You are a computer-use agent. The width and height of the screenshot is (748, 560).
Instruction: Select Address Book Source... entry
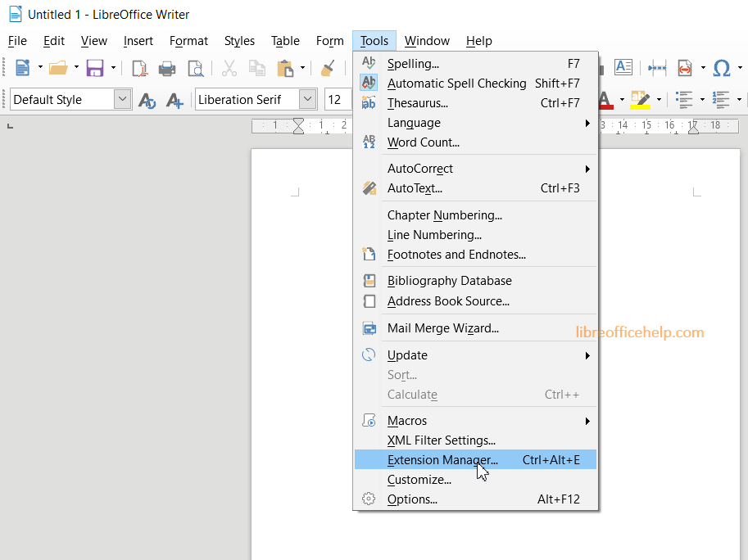[x=476, y=301]
